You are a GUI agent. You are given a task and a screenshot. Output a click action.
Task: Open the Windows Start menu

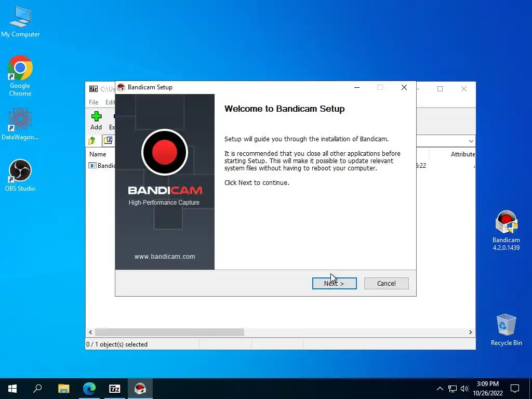point(12,389)
